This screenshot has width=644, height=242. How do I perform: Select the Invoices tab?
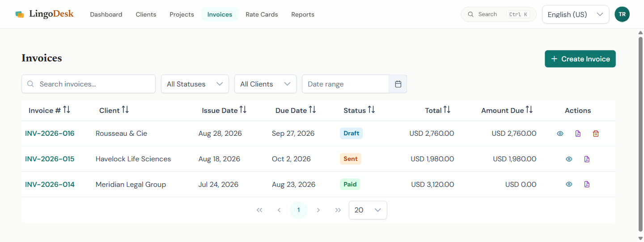click(220, 14)
